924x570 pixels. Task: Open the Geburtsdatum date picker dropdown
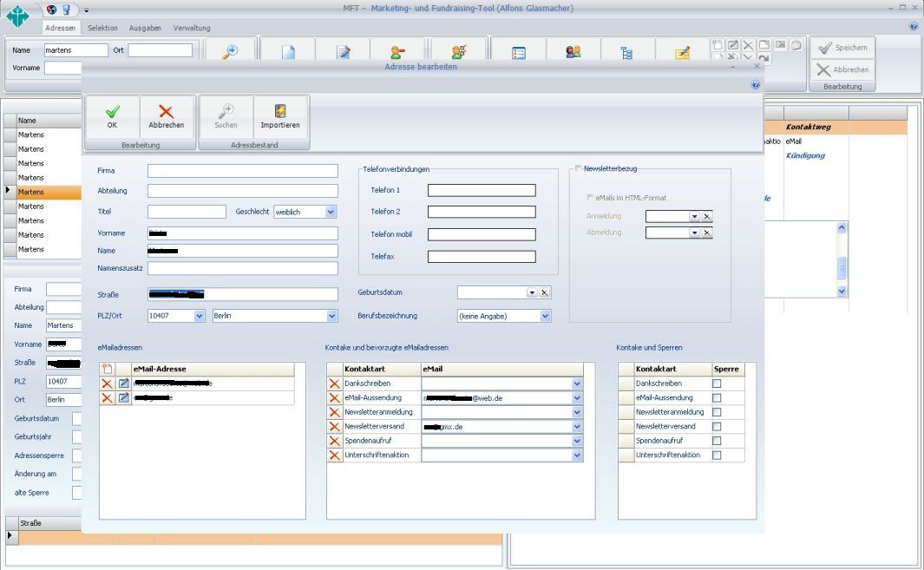point(532,292)
